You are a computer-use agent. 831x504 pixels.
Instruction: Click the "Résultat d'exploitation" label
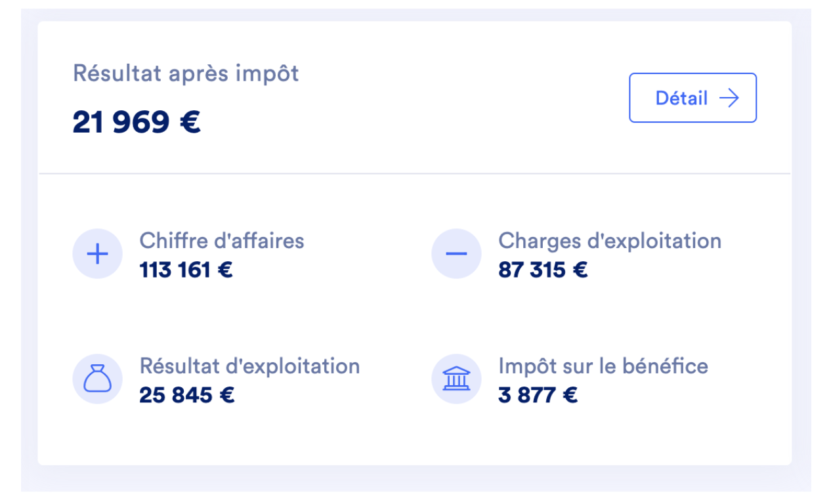[x=249, y=366]
